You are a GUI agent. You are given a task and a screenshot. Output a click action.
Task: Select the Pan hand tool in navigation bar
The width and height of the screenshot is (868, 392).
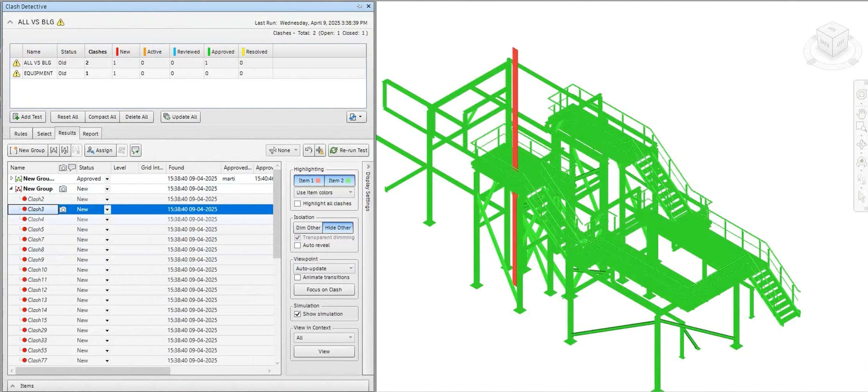tap(861, 114)
